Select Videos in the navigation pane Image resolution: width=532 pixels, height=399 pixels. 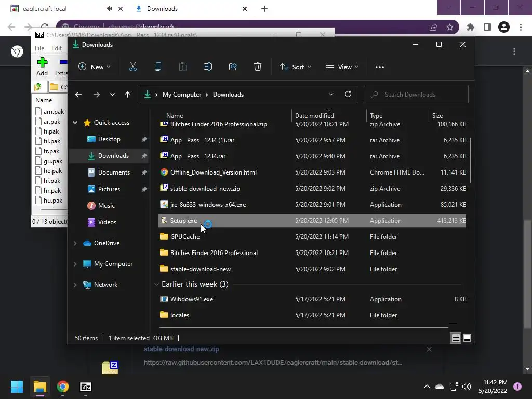coord(107,222)
